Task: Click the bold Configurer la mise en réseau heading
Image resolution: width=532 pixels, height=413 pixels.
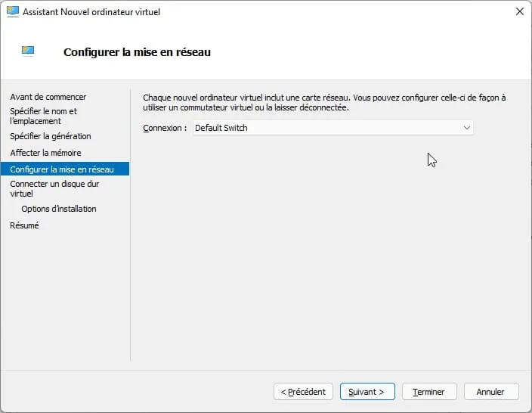Action: 137,52
